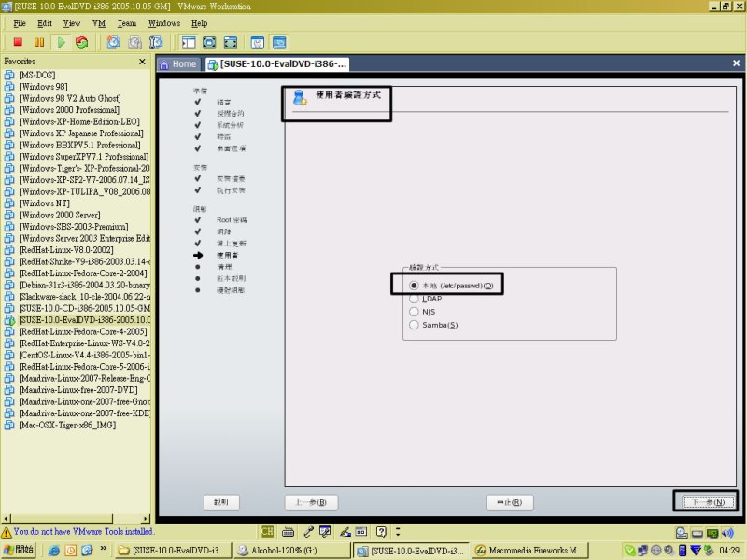Image resolution: width=747 pixels, height=560 pixels.
Task: Click the green Power On play icon
Action: (x=61, y=42)
